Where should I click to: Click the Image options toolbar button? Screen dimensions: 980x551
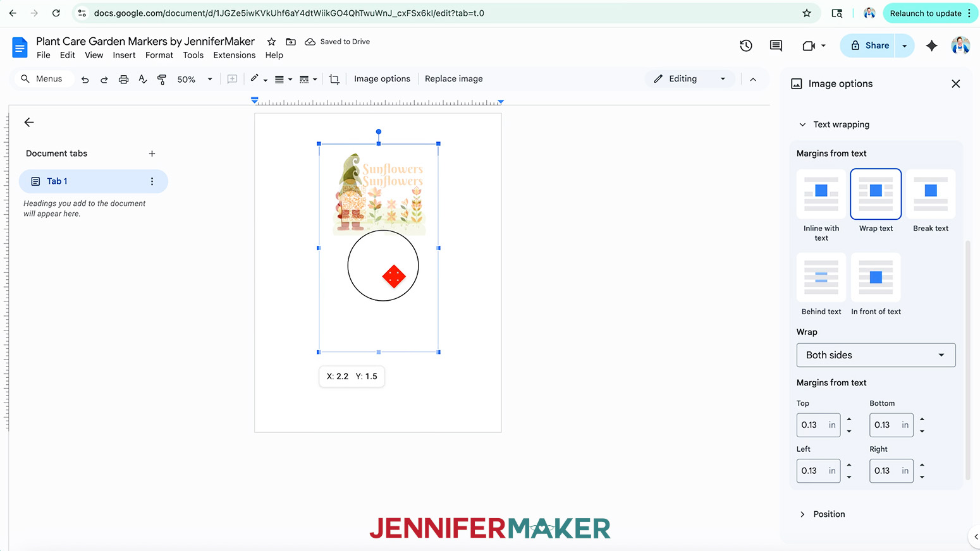pos(382,79)
